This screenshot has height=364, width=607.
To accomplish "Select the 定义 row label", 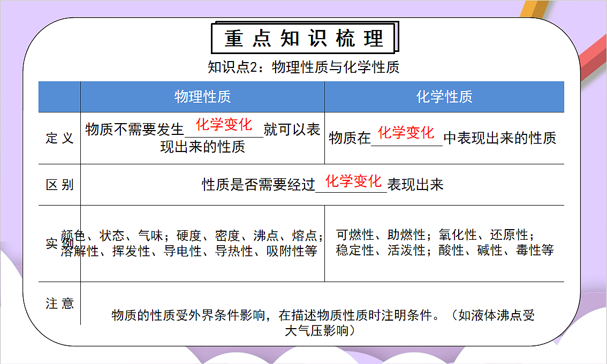I will coord(59,136).
